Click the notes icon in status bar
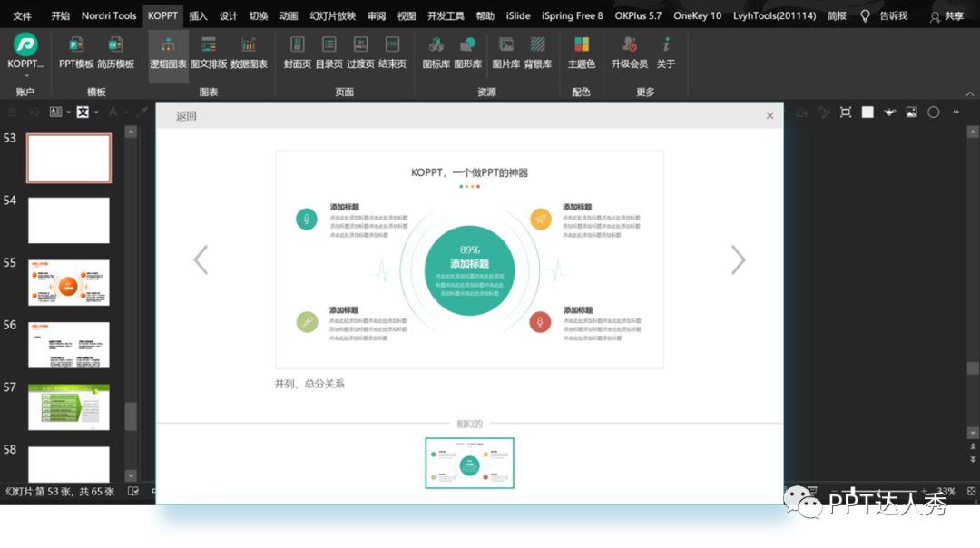The image size is (980, 548). click(133, 491)
